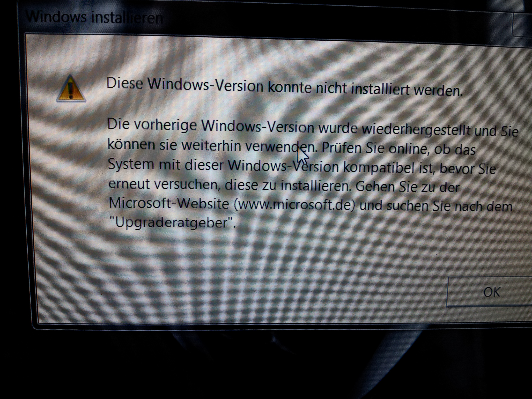The height and width of the screenshot is (399, 532).
Task: Click the words 'Prüfen Sie online'
Action: [376, 148]
